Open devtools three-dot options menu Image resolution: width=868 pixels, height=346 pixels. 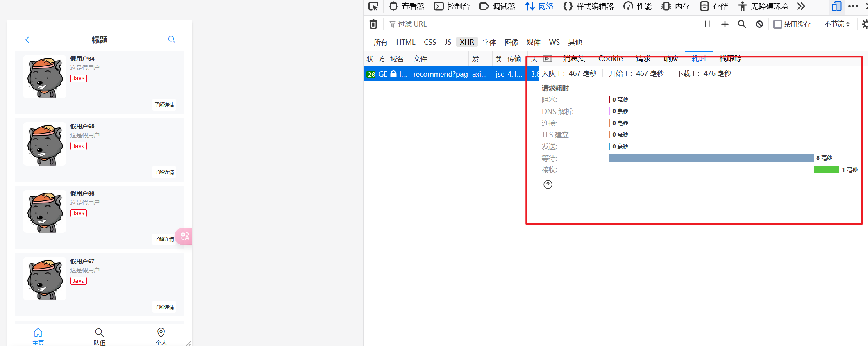click(853, 6)
